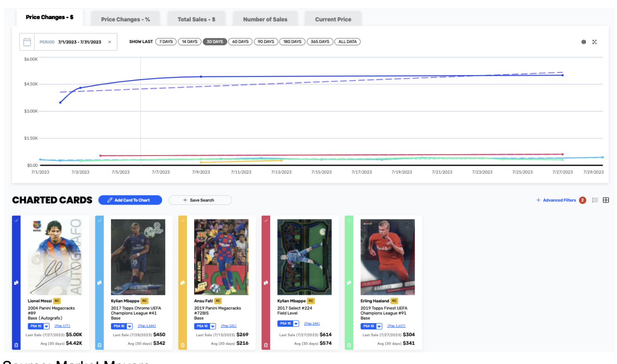Open Pop: 144 population link
This screenshot has width=617, height=364.
tap(312, 323)
